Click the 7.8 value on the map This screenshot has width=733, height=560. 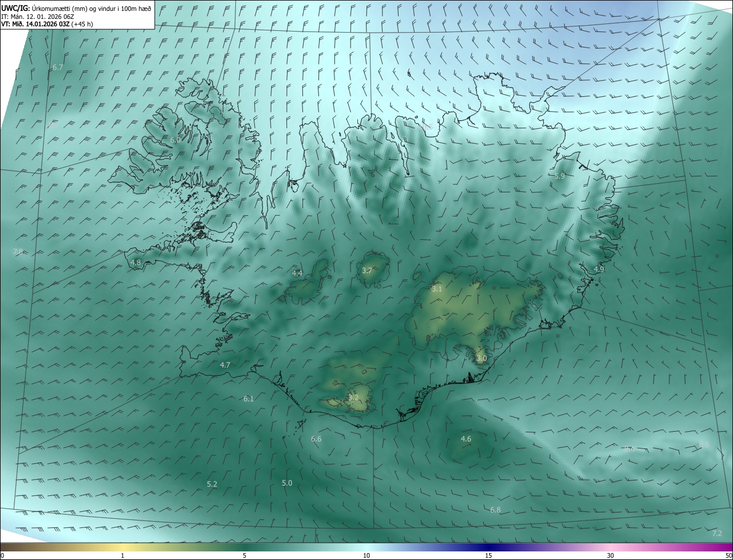[x=18, y=251]
